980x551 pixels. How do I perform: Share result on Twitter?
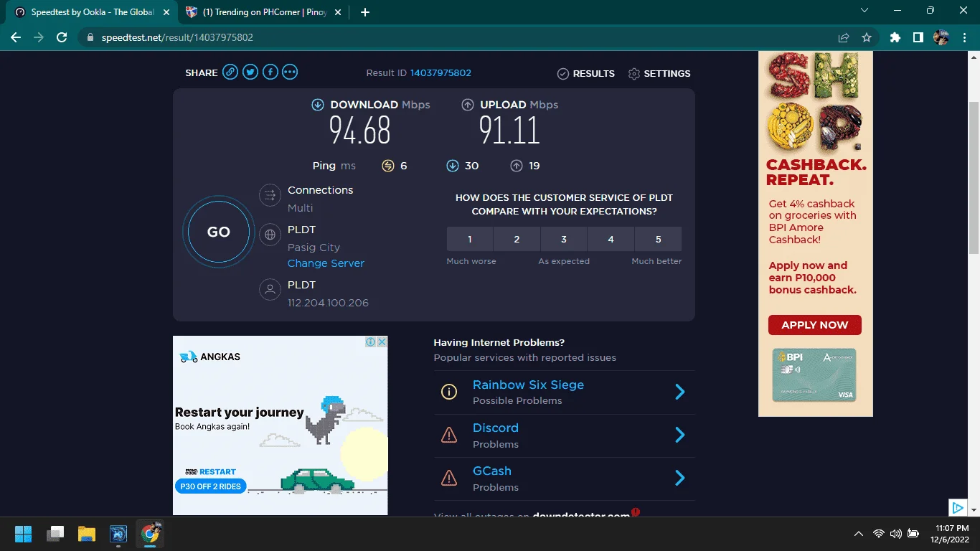tap(250, 72)
